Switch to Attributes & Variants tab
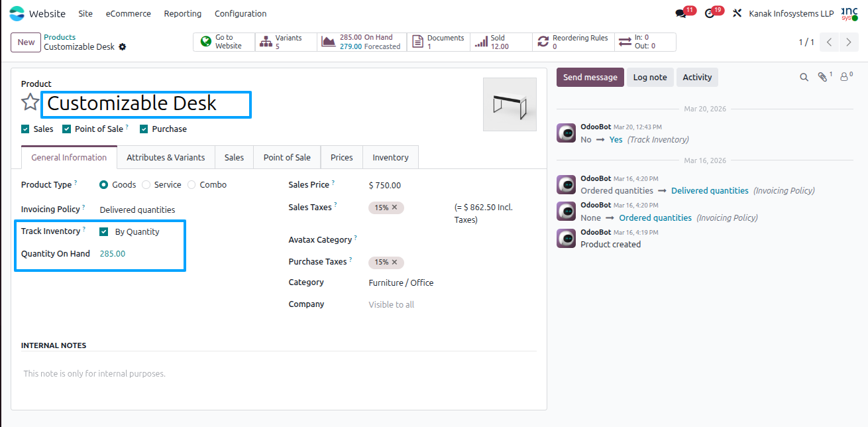868x427 pixels. 166,158
